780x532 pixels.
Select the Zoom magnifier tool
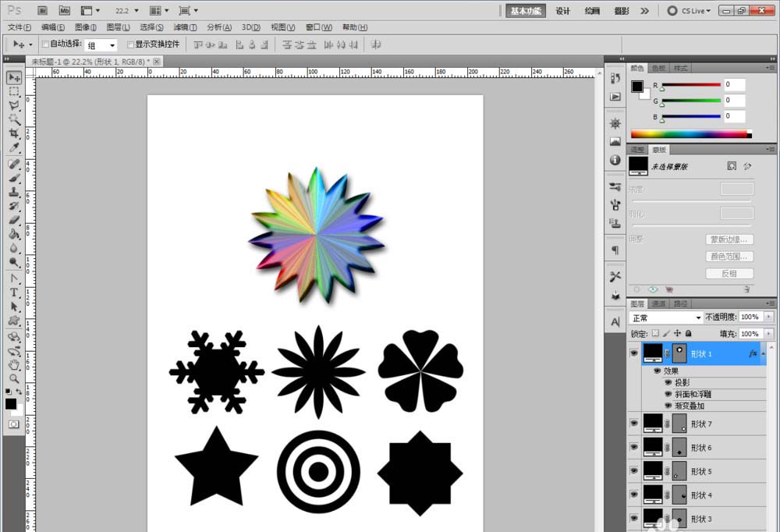coord(14,378)
